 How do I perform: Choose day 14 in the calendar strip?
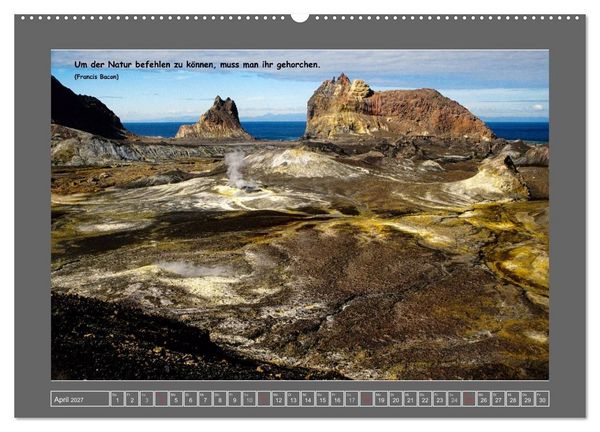click(x=308, y=399)
